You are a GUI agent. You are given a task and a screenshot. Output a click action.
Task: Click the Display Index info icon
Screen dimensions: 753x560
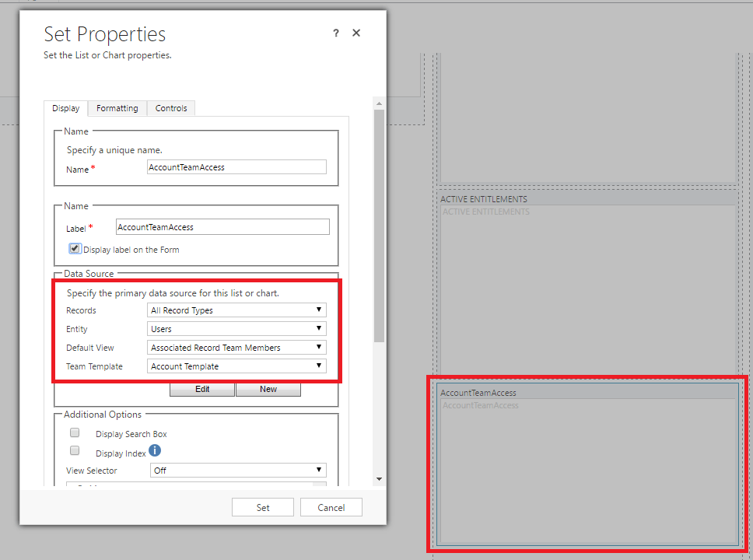(155, 451)
